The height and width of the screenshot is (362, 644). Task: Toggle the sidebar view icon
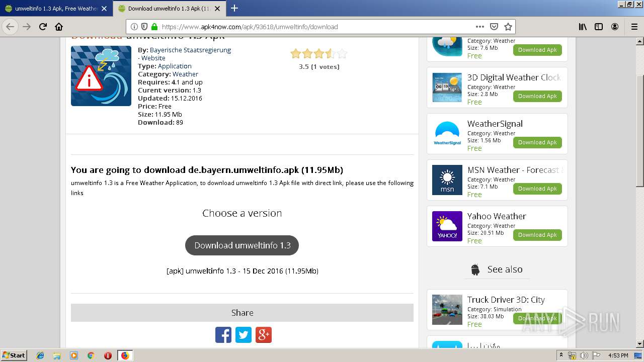[x=599, y=27]
